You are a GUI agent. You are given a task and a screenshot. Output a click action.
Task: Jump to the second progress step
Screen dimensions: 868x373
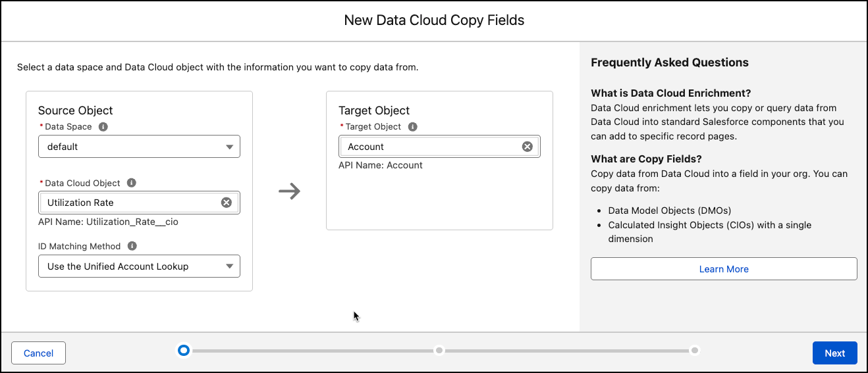[x=439, y=351]
